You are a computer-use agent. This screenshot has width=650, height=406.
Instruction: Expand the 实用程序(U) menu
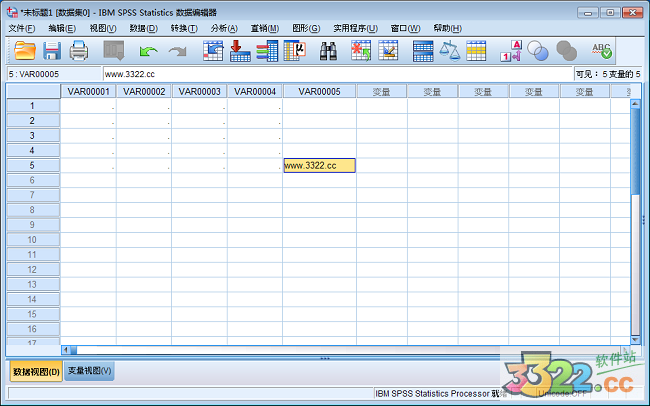(x=355, y=28)
